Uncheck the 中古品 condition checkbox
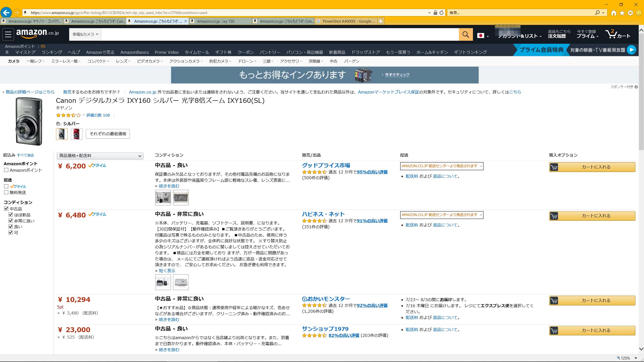The image size is (644, 362). tap(6, 209)
